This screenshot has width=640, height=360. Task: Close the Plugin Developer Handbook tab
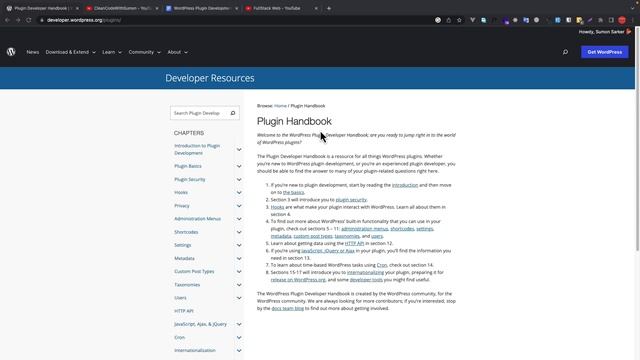coord(77,8)
